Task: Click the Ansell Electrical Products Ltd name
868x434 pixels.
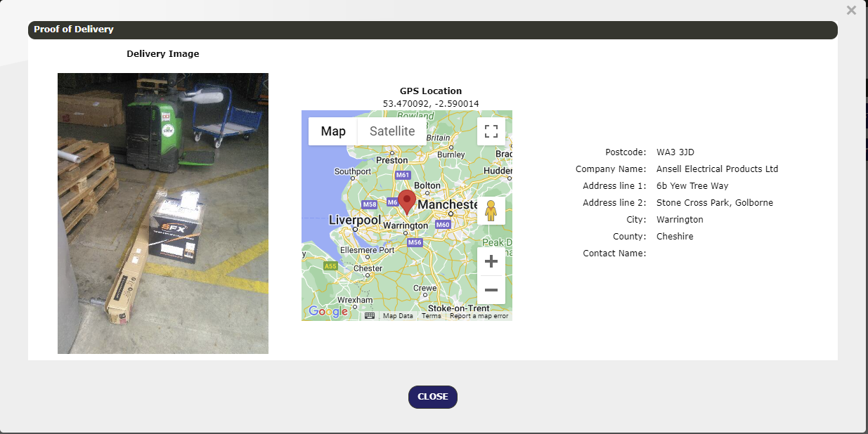Action: pos(717,169)
